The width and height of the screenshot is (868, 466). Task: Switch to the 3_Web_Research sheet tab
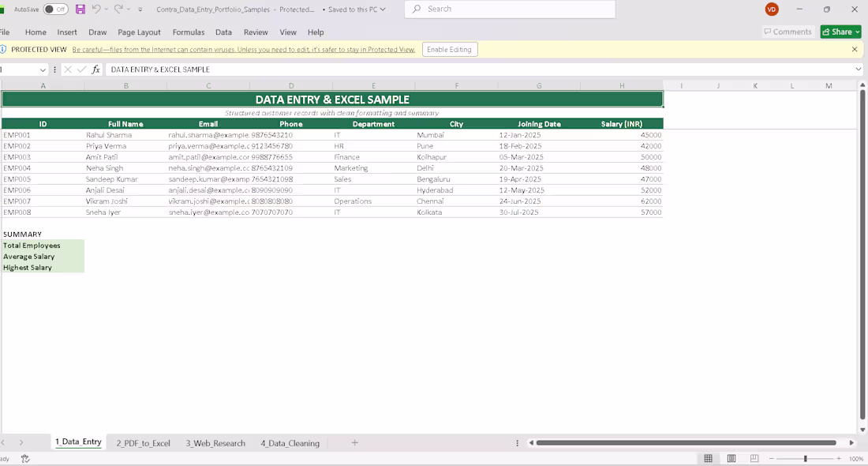pyautogui.click(x=215, y=443)
